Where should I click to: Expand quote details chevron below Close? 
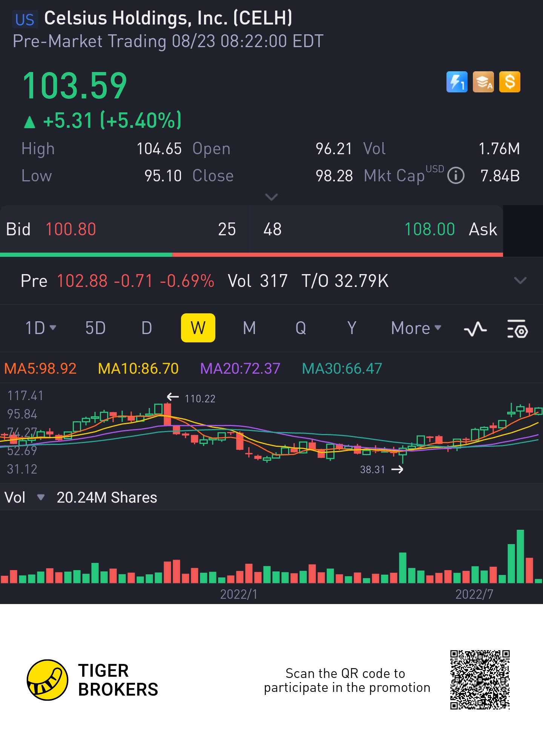(271, 197)
